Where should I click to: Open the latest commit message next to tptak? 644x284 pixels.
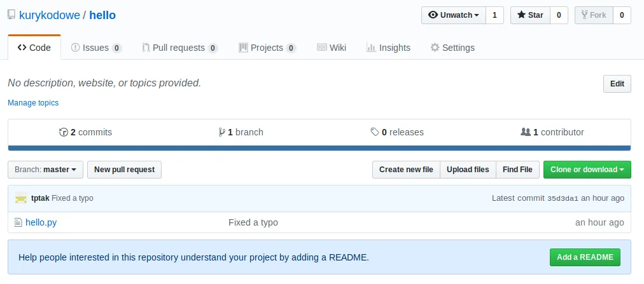pyautogui.click(x=73, y=198)
